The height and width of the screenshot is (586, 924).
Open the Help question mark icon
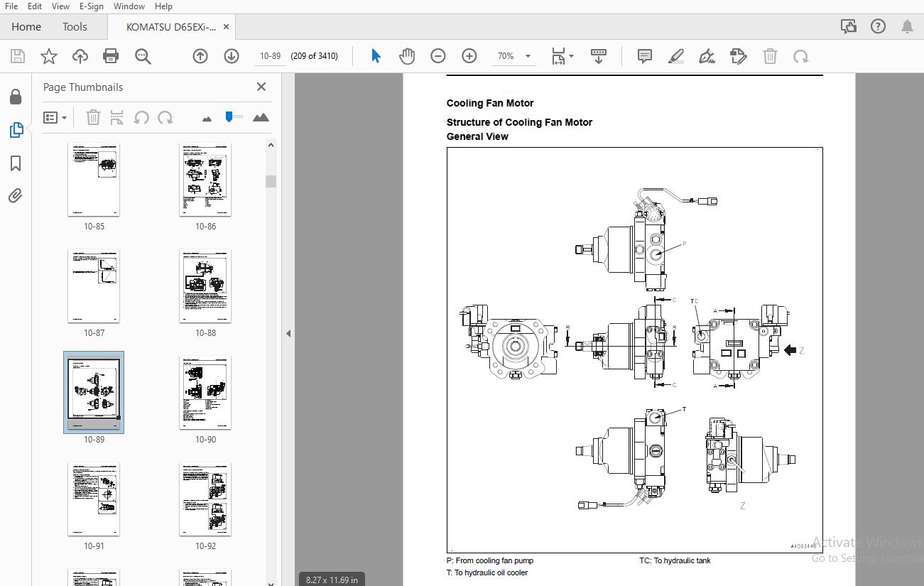coord(879,27)
